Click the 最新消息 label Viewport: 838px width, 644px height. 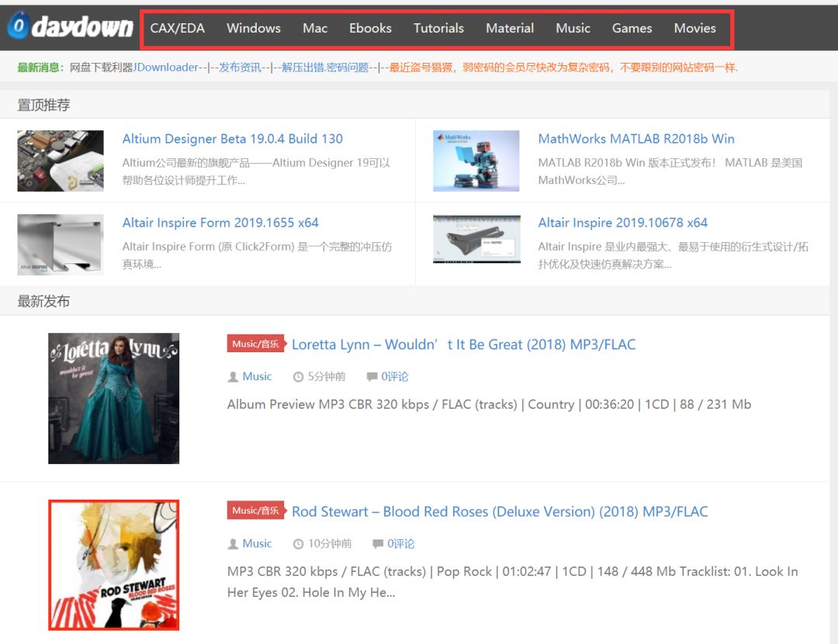coord(41,68)
